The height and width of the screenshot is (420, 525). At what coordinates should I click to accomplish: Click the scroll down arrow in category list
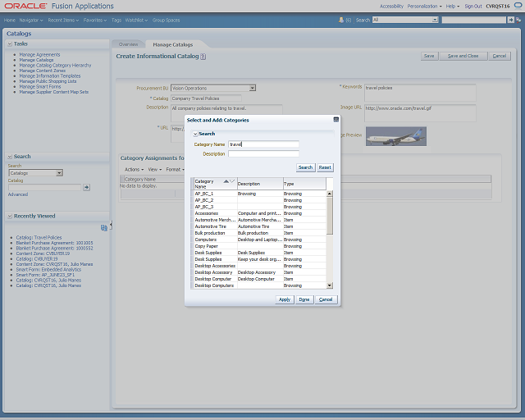[x=330, y=285]
